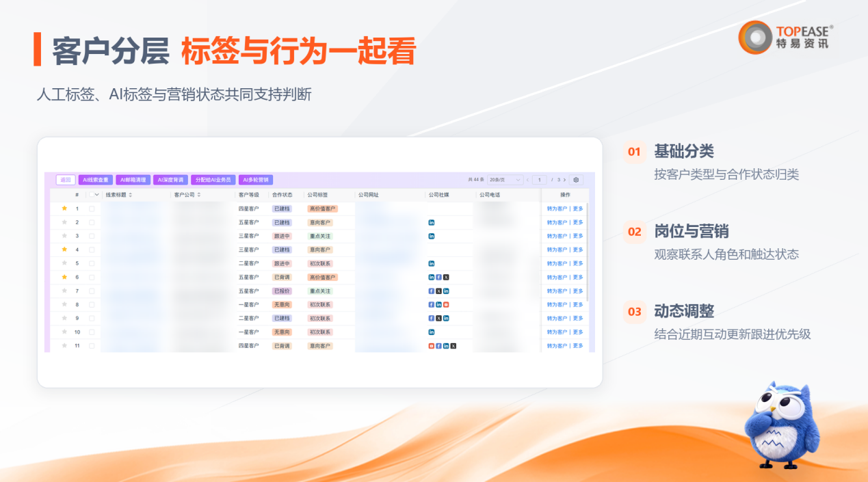The width and height of the screenshot is (868, 482).
Task: Select the checkbox in row 8
Action: pyautogui.click(x=92, y=304)
